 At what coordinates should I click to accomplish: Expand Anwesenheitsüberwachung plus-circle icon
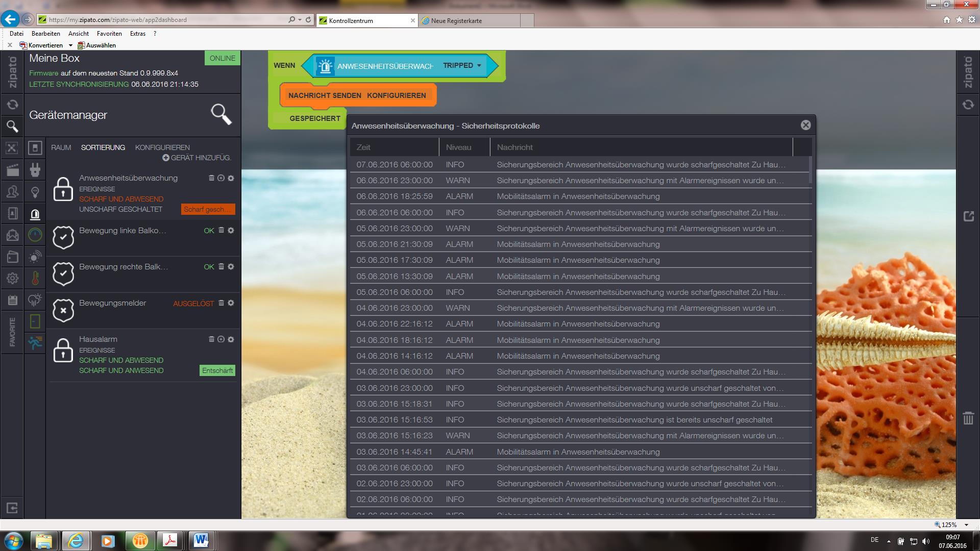221,178
